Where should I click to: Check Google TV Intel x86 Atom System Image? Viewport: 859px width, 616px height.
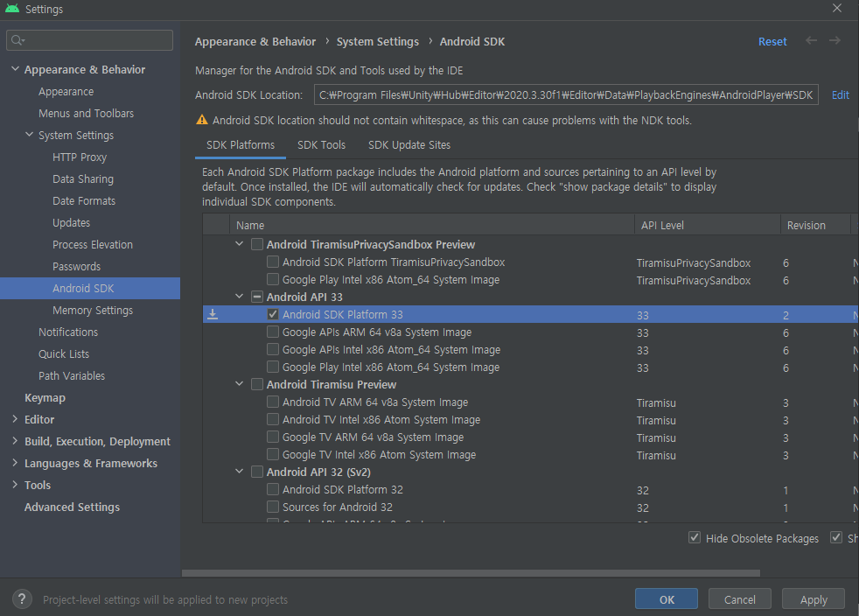pos(273,454)
